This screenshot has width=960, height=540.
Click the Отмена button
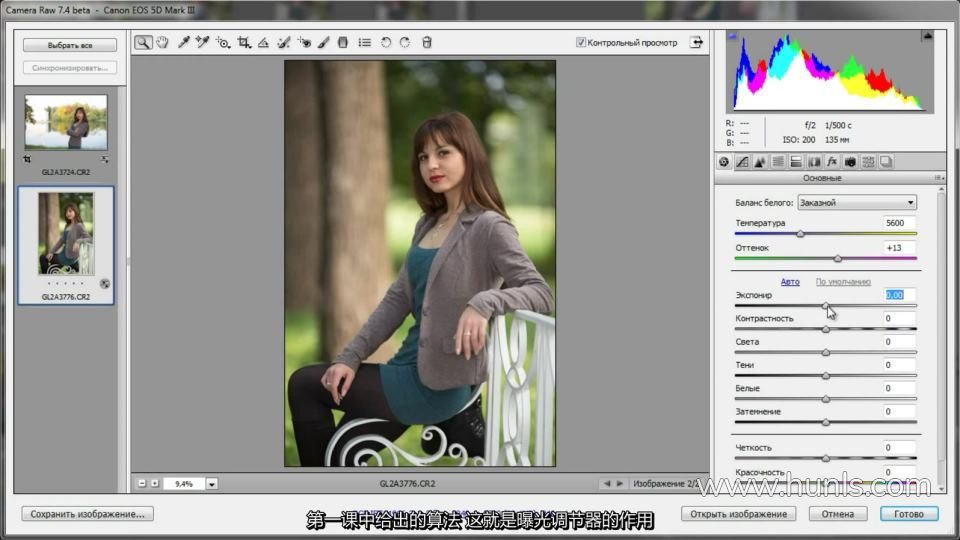point(838,514)
